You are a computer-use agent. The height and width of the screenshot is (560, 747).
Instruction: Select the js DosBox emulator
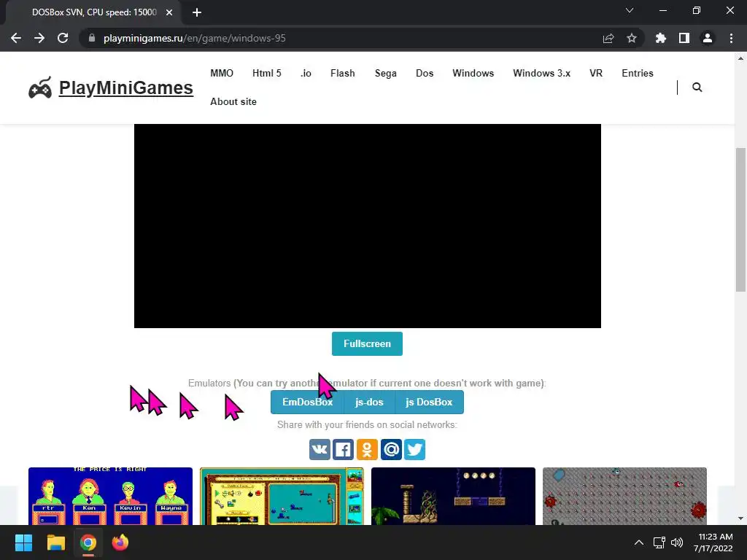click(429, 402)
